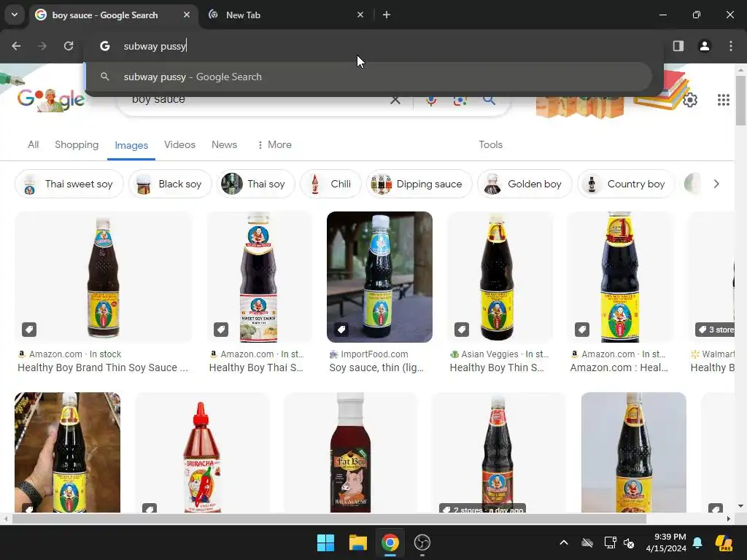
Task: Click the Healthy Boy Brand Thin Soy Sauce link
Action: (103, 367)
